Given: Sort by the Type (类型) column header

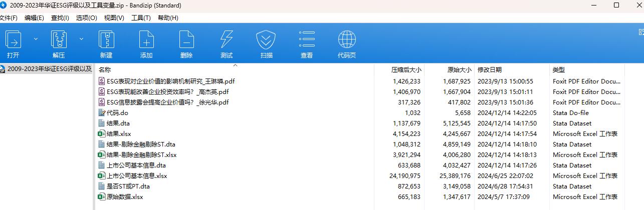Looking at the screenshot, I should 559,70.
